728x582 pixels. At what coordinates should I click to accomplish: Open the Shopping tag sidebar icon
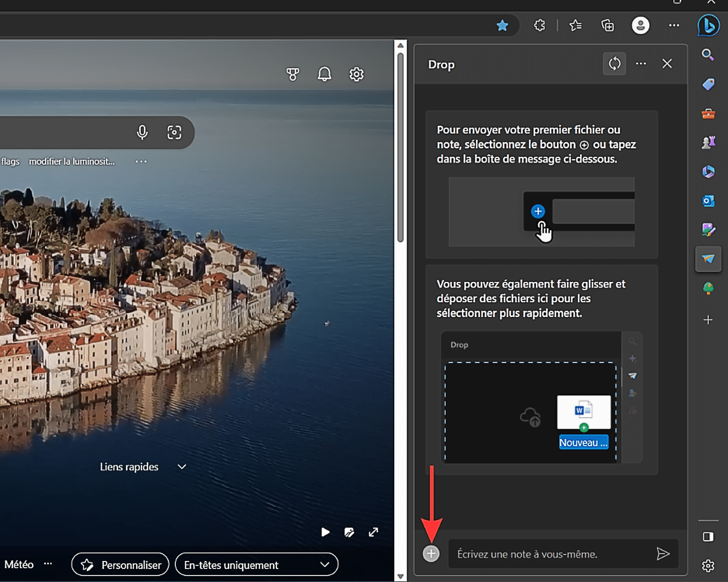click(x=708, y=84)
